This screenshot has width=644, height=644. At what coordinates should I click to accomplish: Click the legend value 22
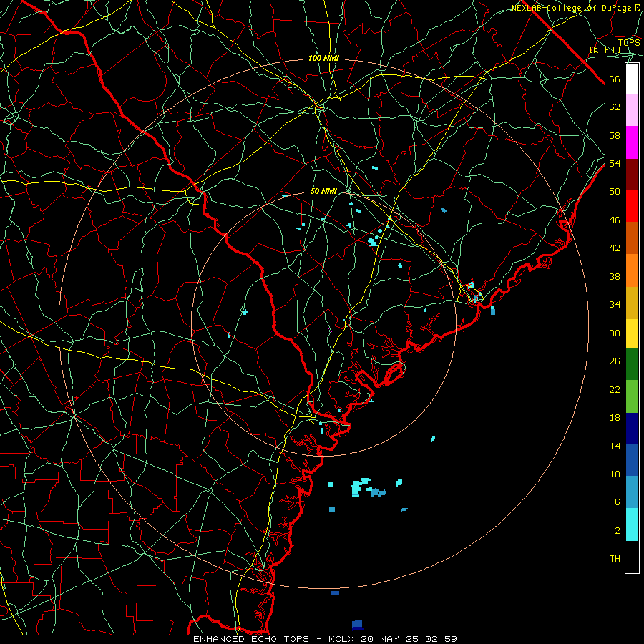pos(615,389)
